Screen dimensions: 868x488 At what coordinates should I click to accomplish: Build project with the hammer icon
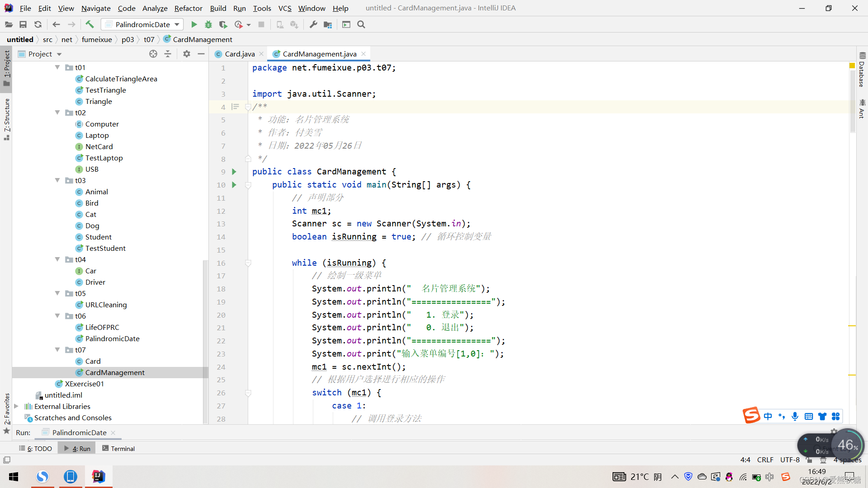[90, 24]
